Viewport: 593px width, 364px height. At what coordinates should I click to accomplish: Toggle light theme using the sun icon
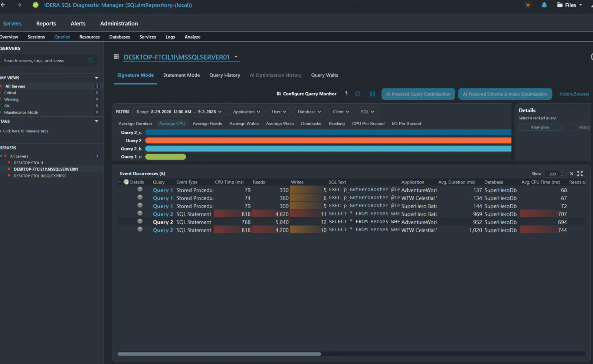pyautogui.click(x=528, y=5)
